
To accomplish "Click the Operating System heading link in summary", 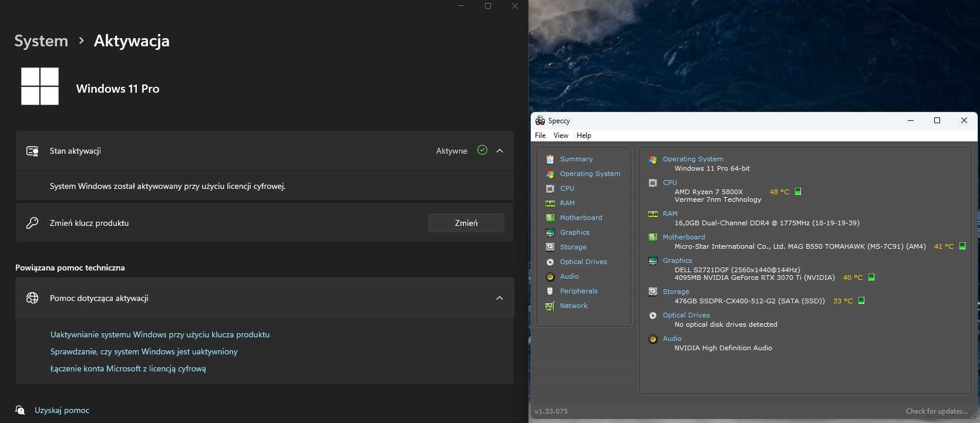I will point(693,159).
